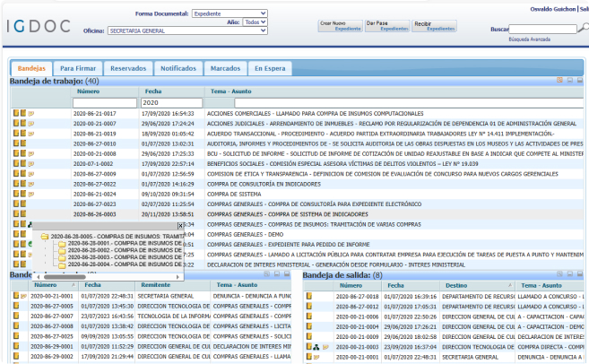This screenshot has width=589, height=364.
Task: Select tree item 2020-86-28-0001 COMPRA DE INSUMOS
Action: tap(125, 244)
